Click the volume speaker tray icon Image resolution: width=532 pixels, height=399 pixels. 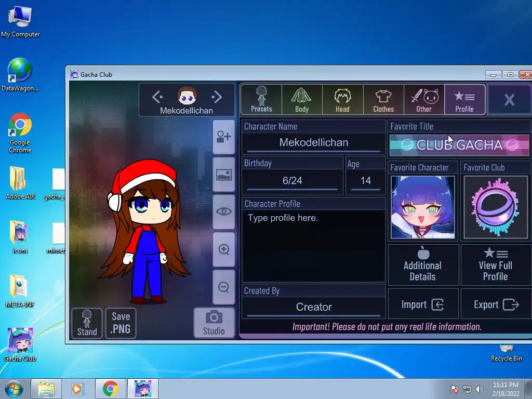480,389
